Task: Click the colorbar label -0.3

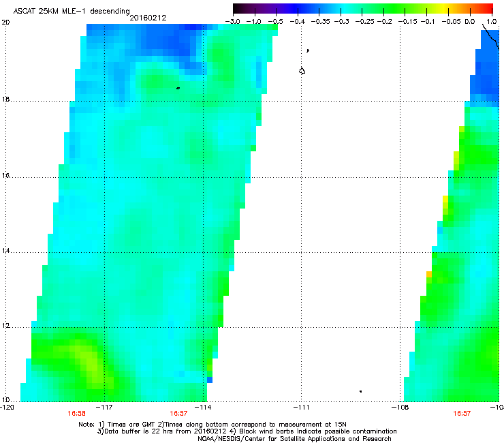Action: (341, 22)
